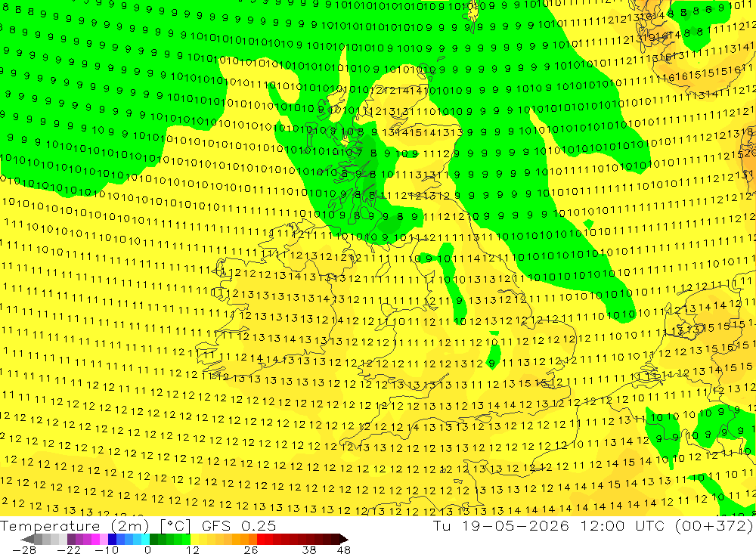Viewport: 756px width, 554px height.
Task: Click the '48' legend scale label
Action: tap(344, 549)
